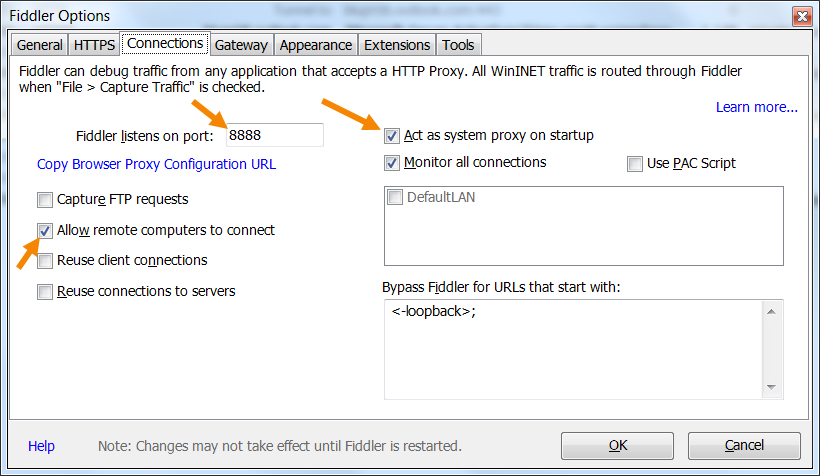Click Copy Browser Proxy Configuration URL link
This screenshot has width=820, height=476.
(x=156, y=164)
